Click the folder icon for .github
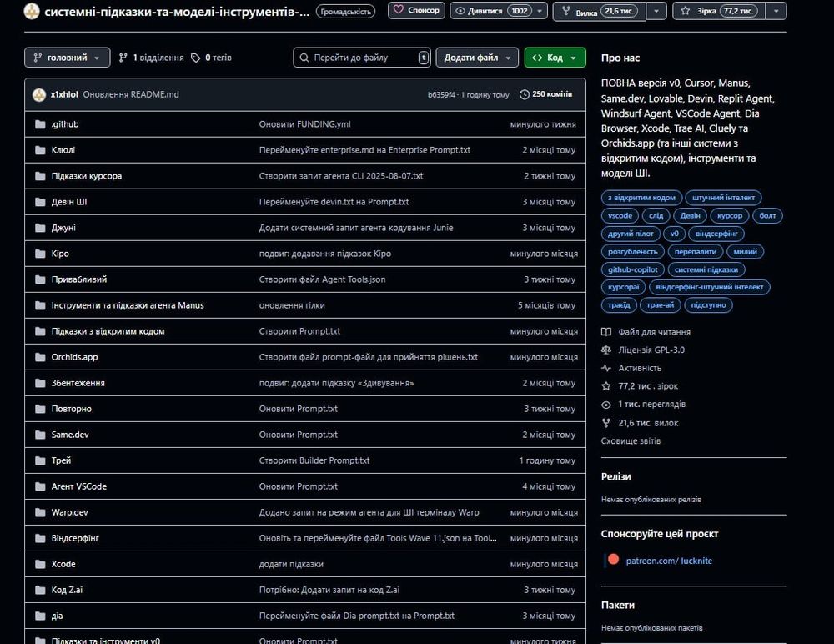Screen dimensions: 834x644 tap(40, 124)
